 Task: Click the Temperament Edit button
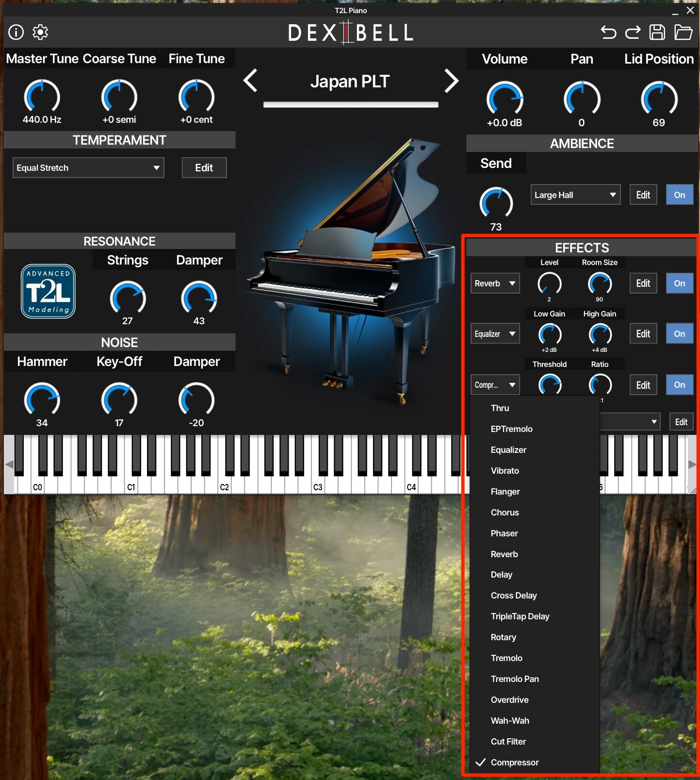tap(204, 168)
